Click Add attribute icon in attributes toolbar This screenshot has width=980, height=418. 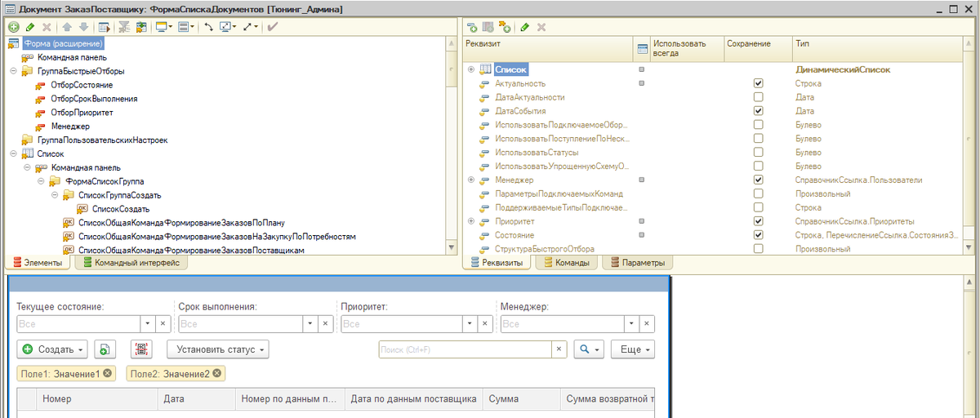pyautogui.click(x=472, y=27)
